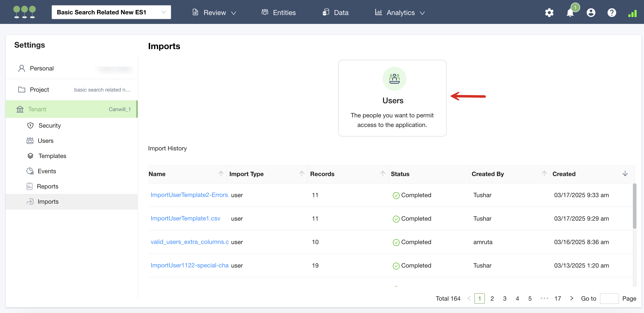The width and height of the screenshot is (644, 313).
Task: Open the user account profile icon
Action: tap(591, 13)
